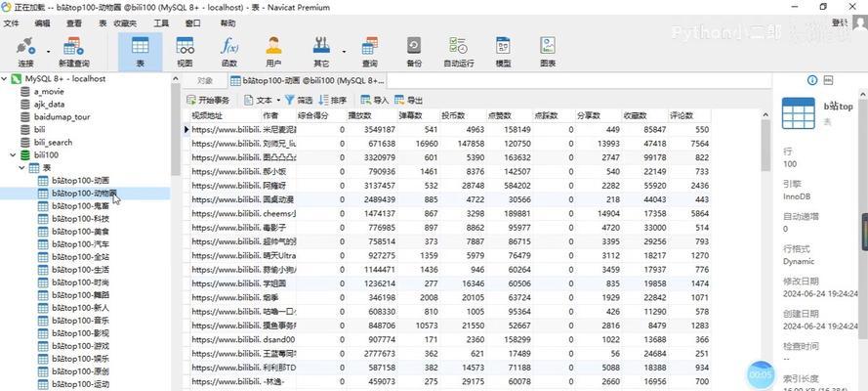Viewport: 868px width, 391px height.
Task: Open the 帮助 menu
Action: pyautogui.click(x=227, y=23)
